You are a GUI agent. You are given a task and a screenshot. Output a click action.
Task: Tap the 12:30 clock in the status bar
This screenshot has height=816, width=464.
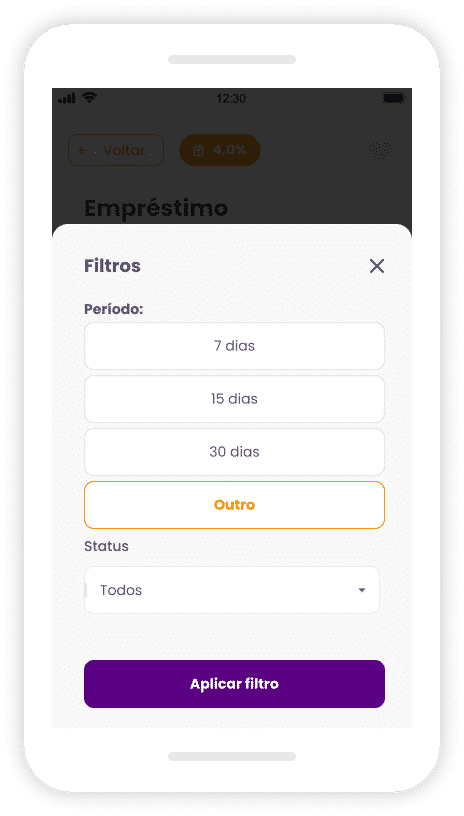pos(231,98)
